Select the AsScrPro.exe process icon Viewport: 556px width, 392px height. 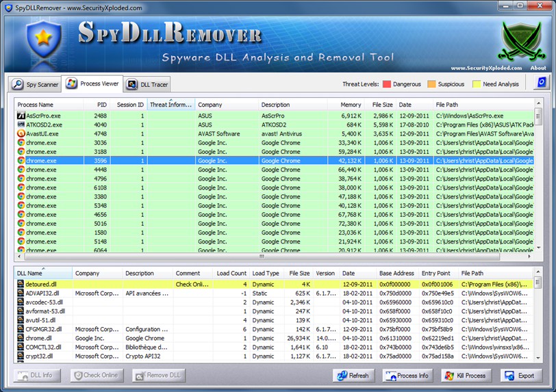click(21, 116)
